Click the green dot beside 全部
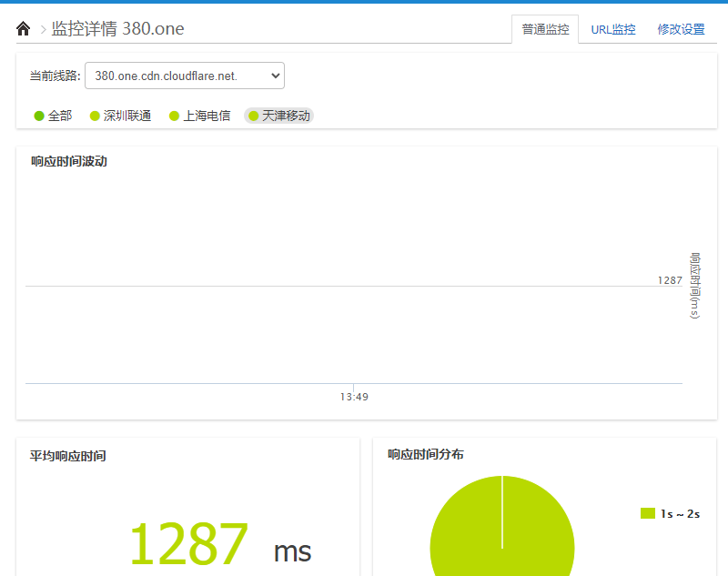 click(x=39, y=116)
